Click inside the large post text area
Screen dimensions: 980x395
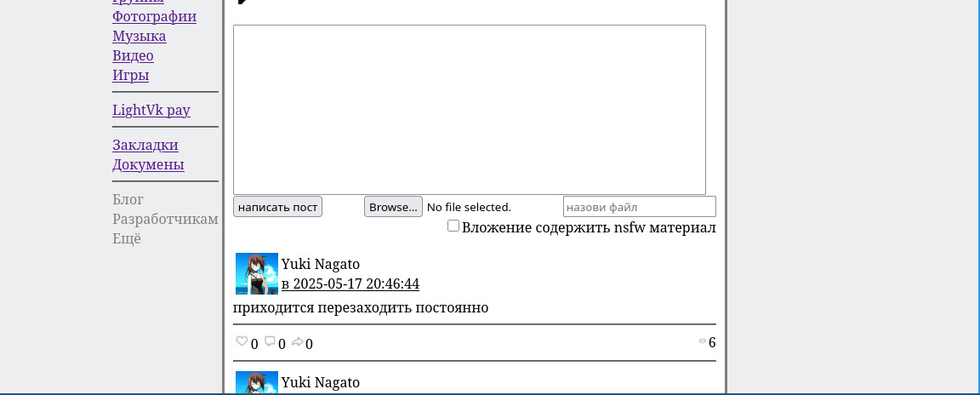point(469,110)
